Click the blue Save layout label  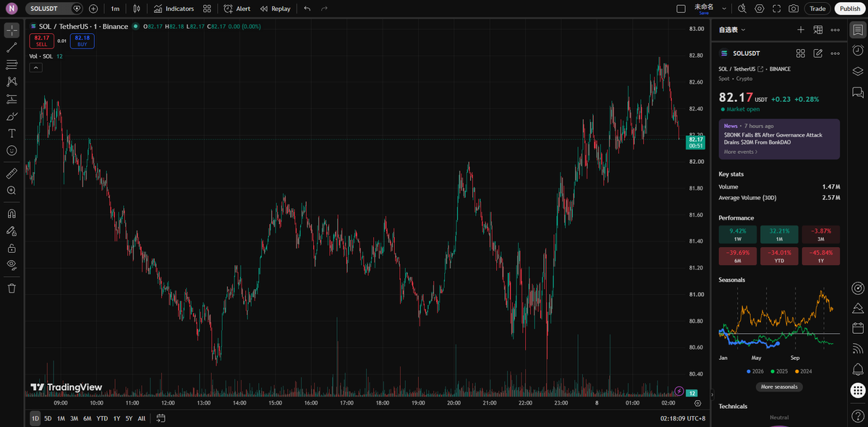pos(704,13)
